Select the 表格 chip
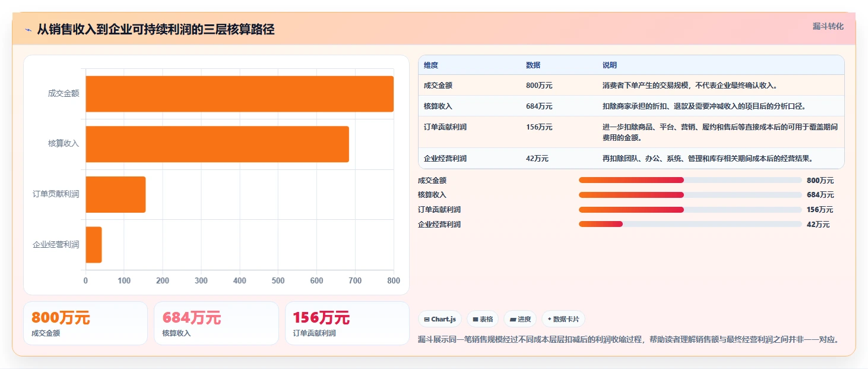Screen dimensions: 868x369 (x=483, y=319)
